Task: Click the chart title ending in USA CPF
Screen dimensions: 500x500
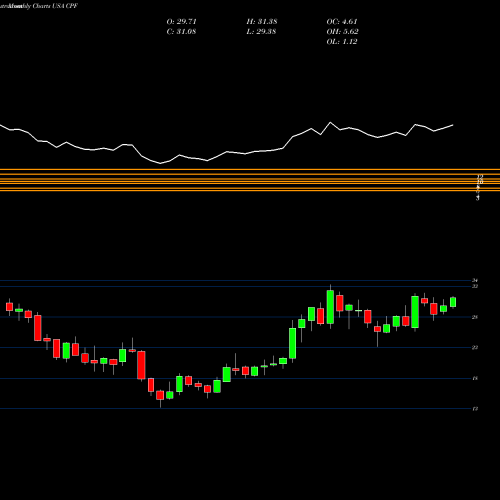Action: (39, 6)
